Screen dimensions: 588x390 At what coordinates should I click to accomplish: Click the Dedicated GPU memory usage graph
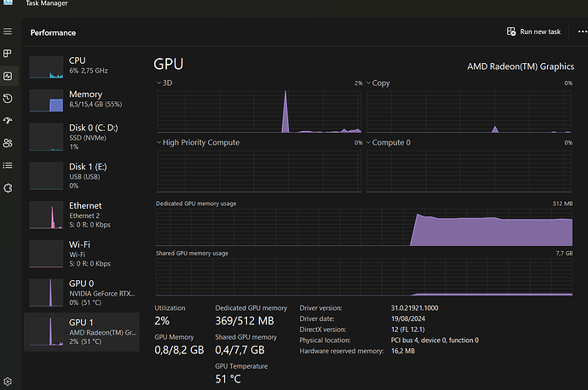click(x=365, y=227)
